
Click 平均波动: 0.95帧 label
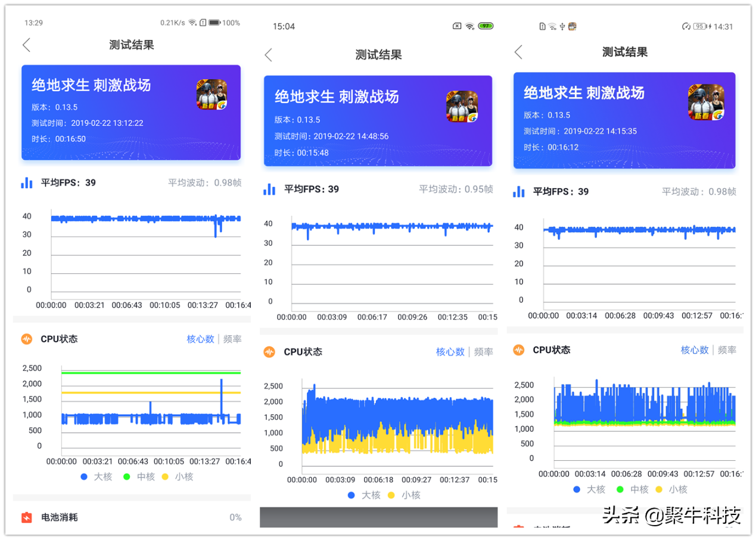[456, 189]
